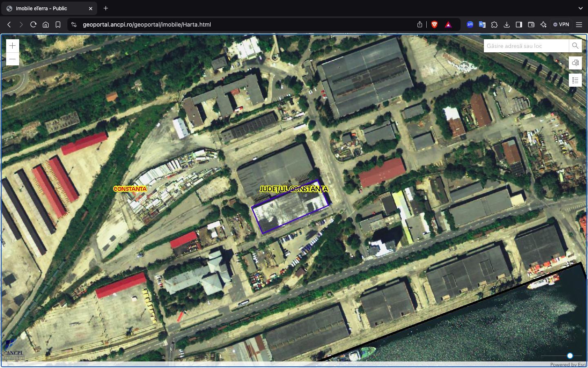Open the parcel search/identify tool
588x368 pixels.
click(x=575, y=63)
